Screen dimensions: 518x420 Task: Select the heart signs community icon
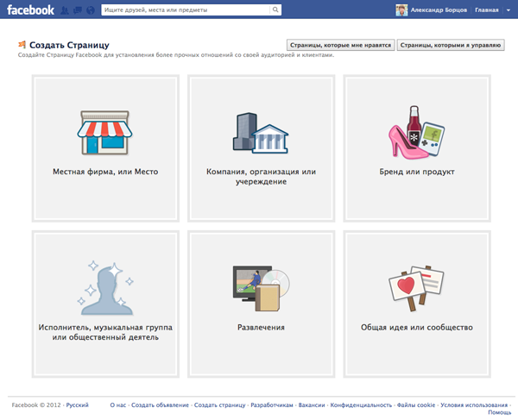[x=416, y=288]
